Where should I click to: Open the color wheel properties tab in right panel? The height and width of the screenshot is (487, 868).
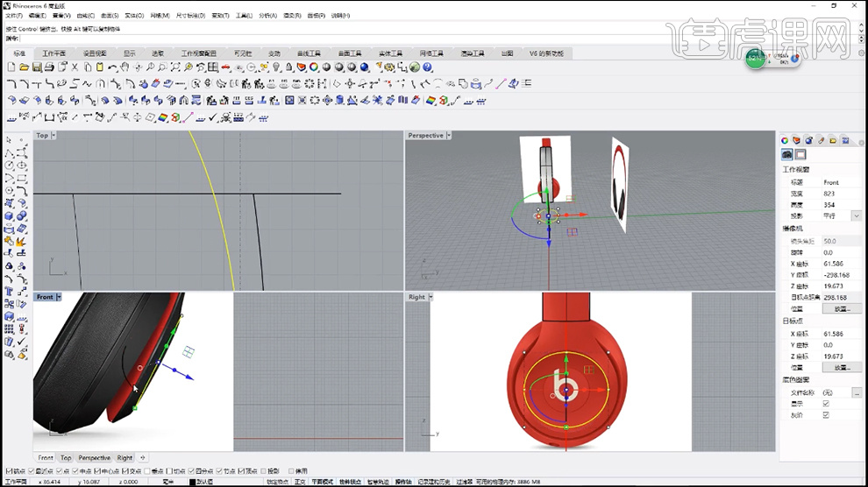coord(785,140)
